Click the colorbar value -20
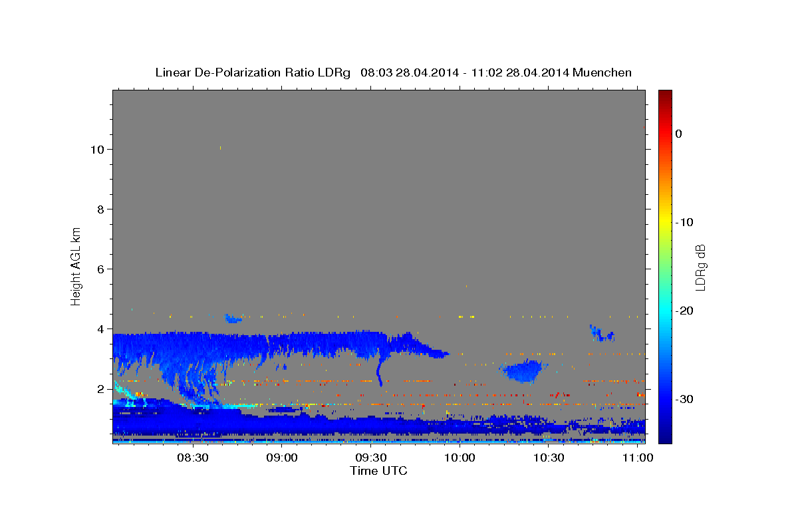Screen dimensions: 798x532 (x=685, y=311)
